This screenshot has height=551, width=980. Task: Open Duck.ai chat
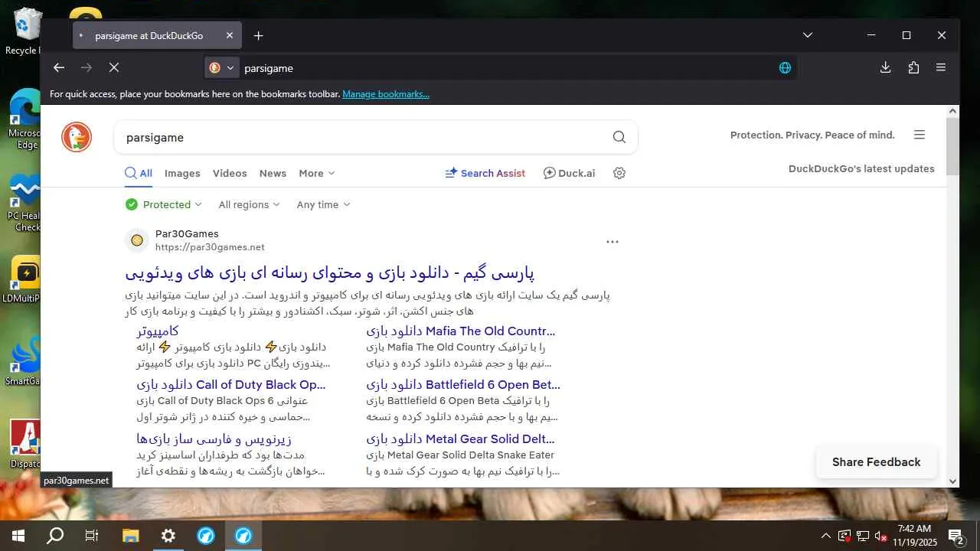(x=569, y=173)
